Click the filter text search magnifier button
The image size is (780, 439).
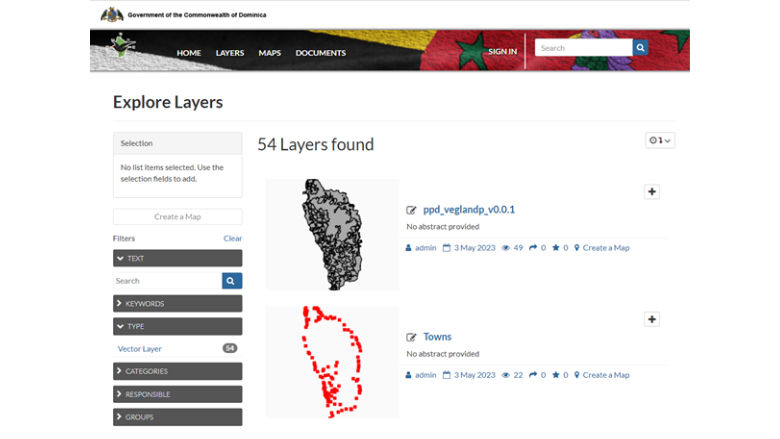[x=231, y=281]
